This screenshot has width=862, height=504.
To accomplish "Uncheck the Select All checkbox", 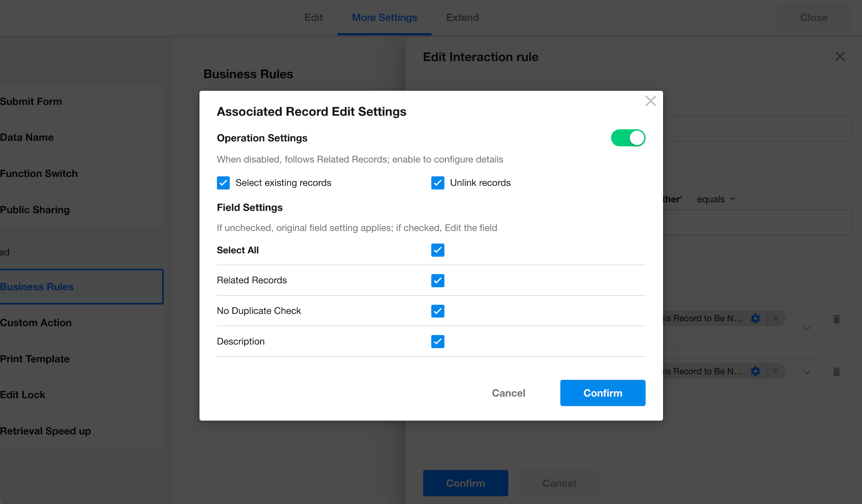I will [437, 250].
